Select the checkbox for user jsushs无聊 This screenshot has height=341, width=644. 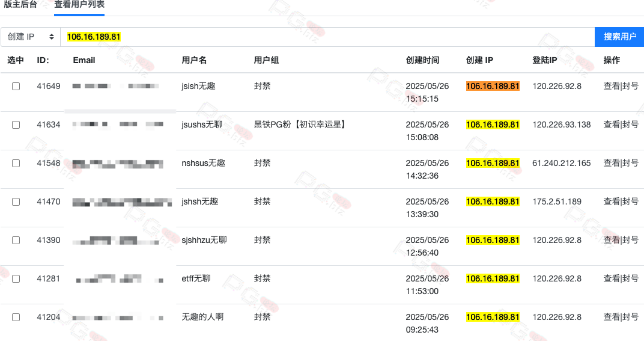tap(16, 124)
